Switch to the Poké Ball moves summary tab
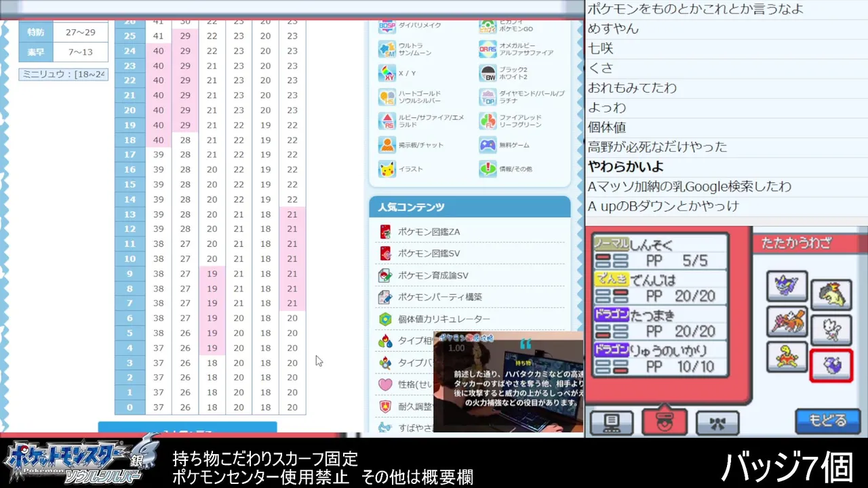 pos(664,422)
